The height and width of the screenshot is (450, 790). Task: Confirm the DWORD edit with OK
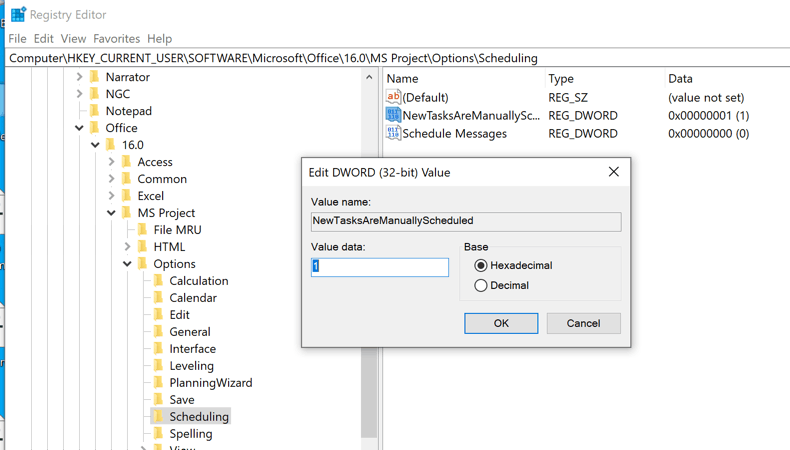[x=501, y=323]
